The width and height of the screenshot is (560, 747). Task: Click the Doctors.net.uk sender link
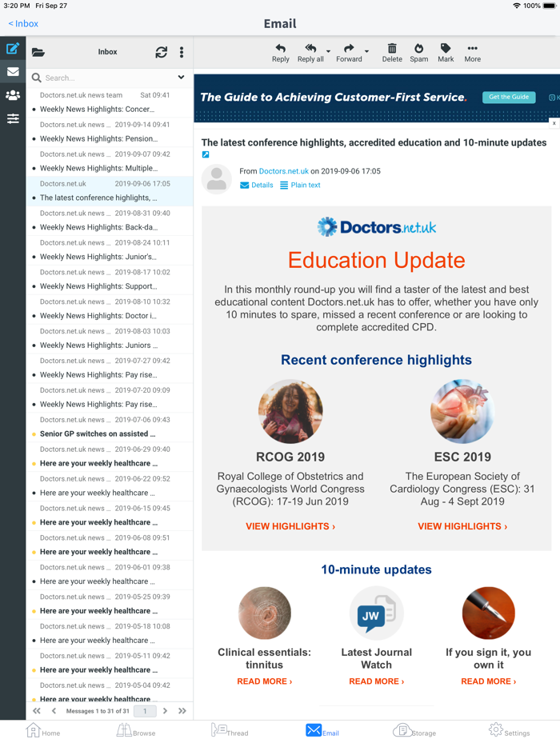[x=283, y=171]
